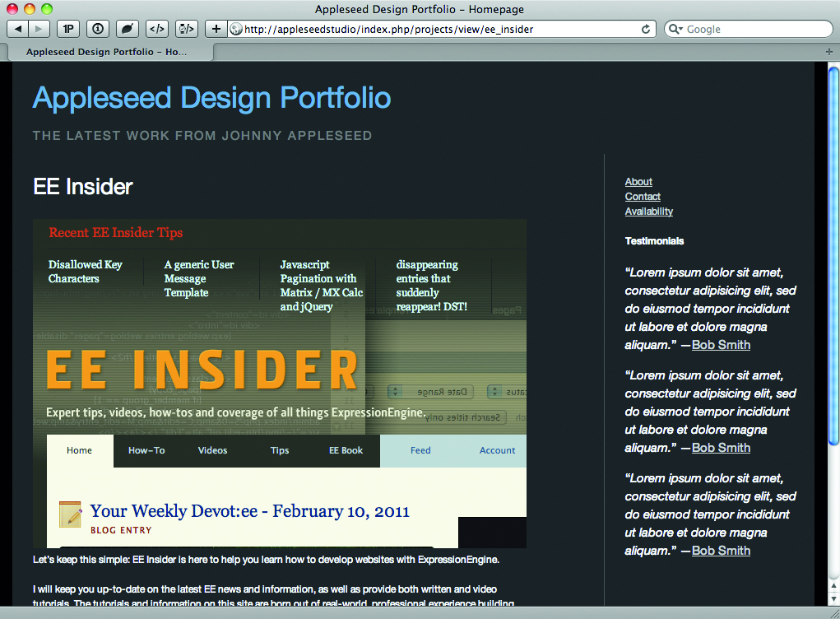This screenshot has height=619, width=840.
Task: Click the view-source </> toolbar icon
Action: tap(157, 29)
